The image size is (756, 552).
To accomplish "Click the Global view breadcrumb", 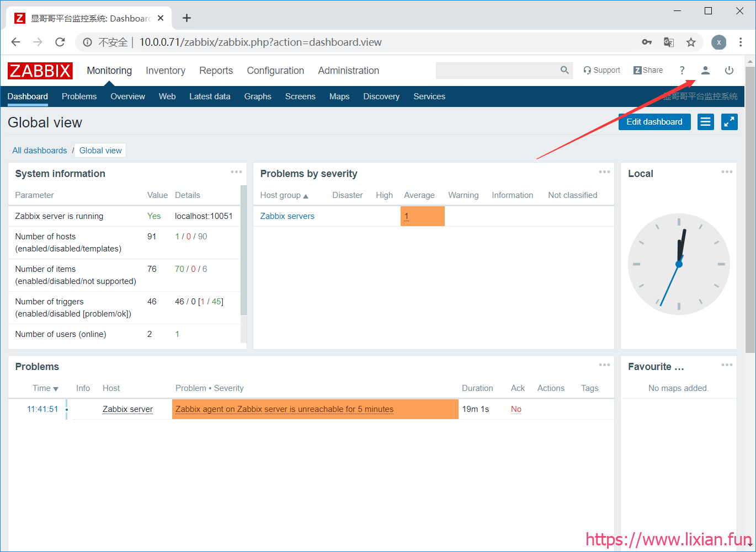I will pyautogui.click(x=100, y=151).
